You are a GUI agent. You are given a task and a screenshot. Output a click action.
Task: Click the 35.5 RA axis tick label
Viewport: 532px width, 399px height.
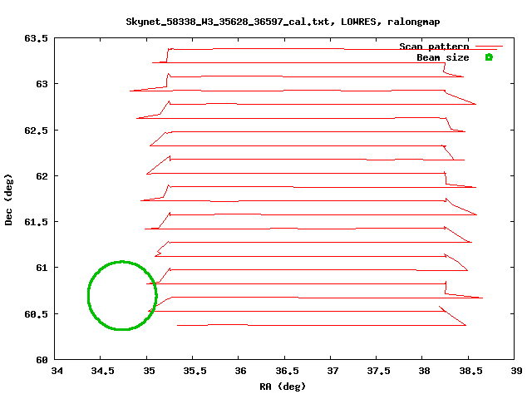pyautogui.click(x=195, y=371)
